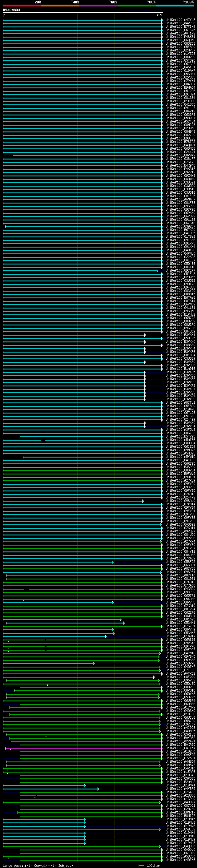The image size is (197, 868).
Task: Select label UniRef100_P48630
Action: [x=180, y=345]
